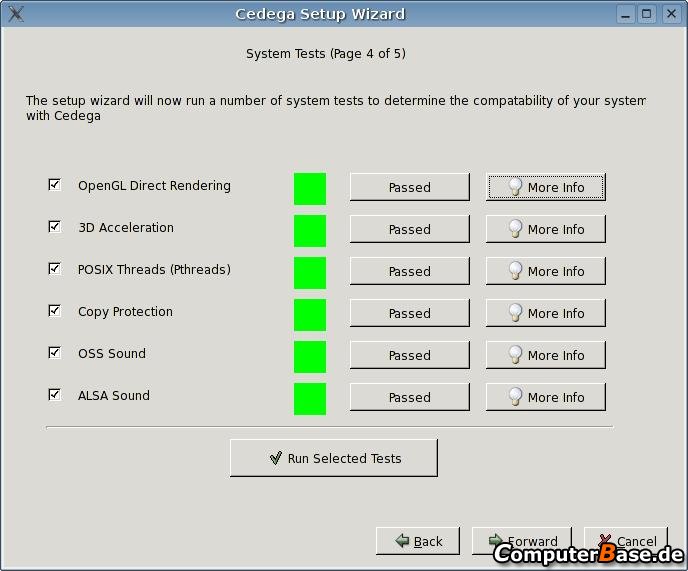688x571 pixels.
Task: Click the green indicator for OSS Sound
Action: click(x=310, y=357)
